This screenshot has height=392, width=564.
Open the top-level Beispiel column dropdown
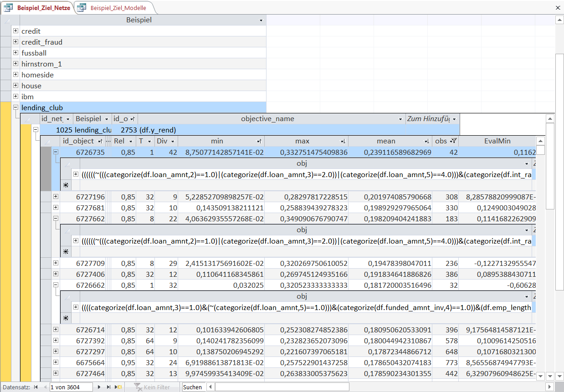tap(261, 20)
